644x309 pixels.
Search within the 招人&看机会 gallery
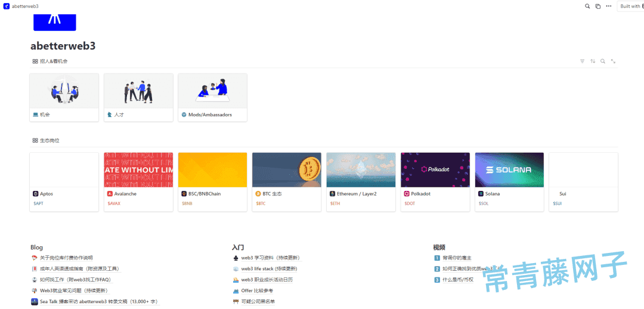click(602, 61)
